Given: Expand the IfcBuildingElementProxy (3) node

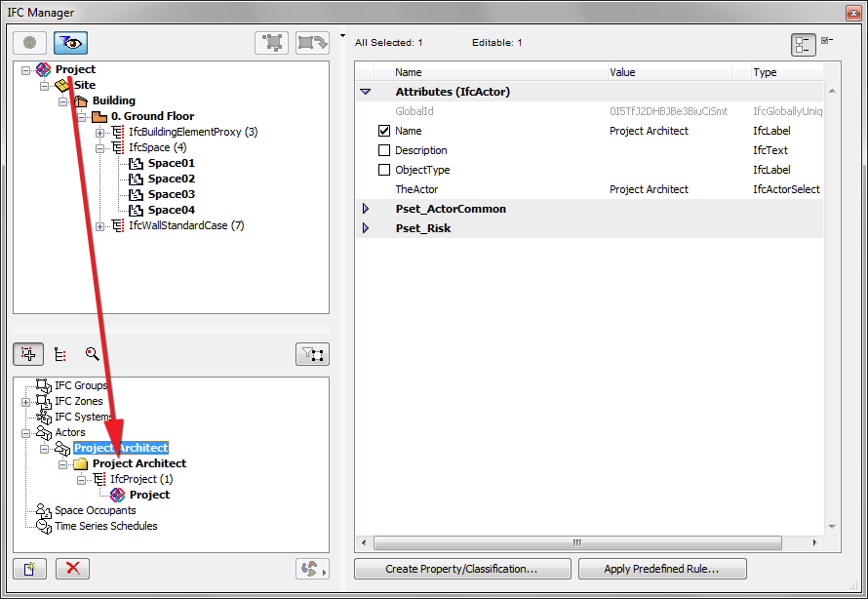Looking at the screenshot, I should (x=99, y=133).
